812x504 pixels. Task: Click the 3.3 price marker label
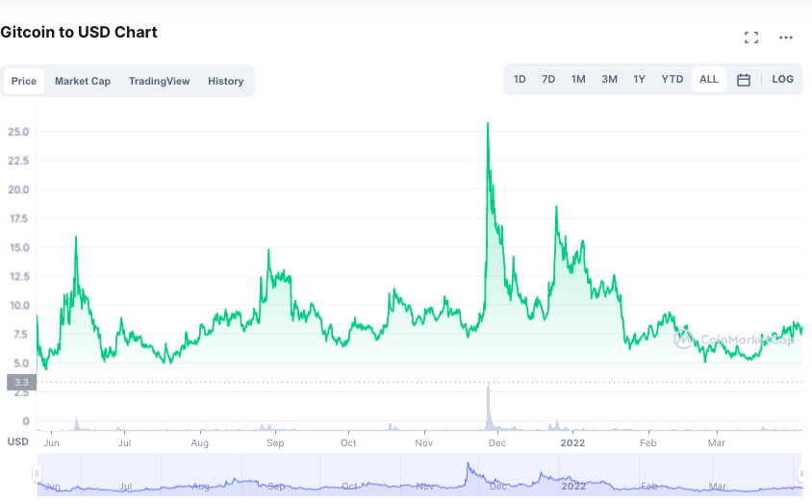coord(21,382)
